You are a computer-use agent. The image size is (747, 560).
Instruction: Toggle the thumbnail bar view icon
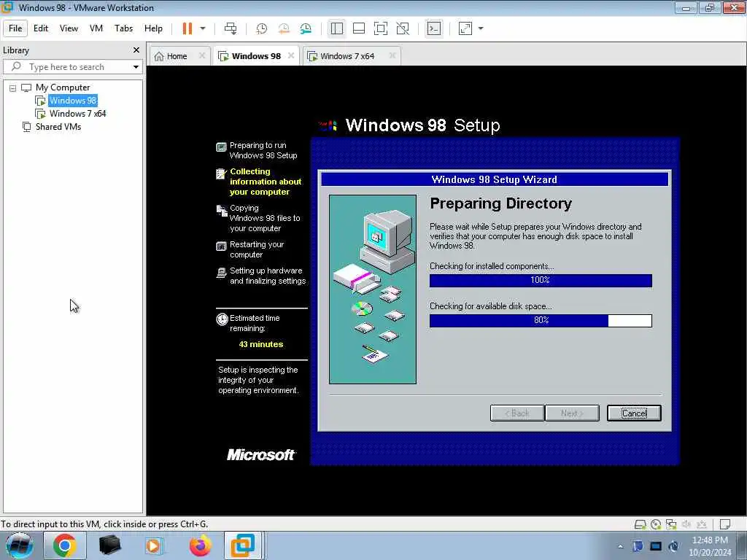359,28
